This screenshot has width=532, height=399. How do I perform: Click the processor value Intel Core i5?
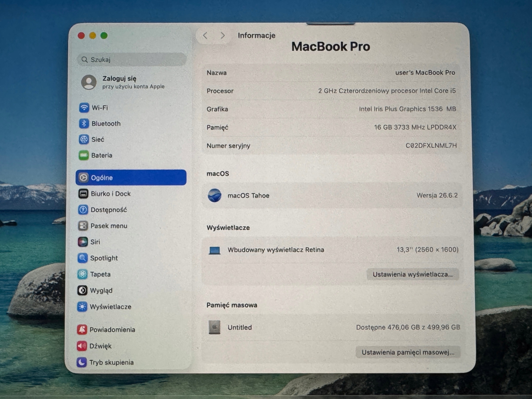click(x=387, y=91)
